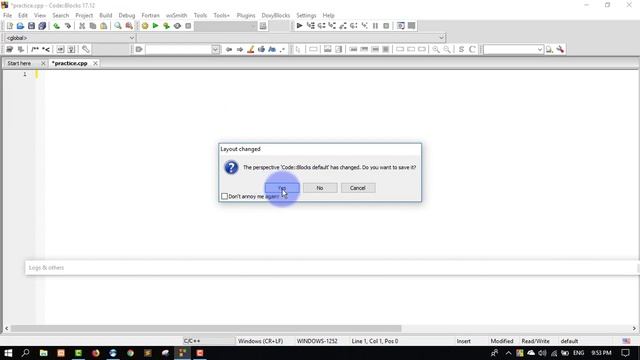Click the volume icon in the system tray
This screenshot has width=640, height=360.
click(542, 353)
